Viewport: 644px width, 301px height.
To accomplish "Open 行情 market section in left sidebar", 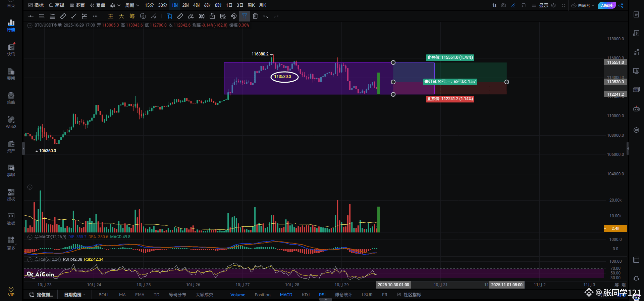I will click(11, 26).
